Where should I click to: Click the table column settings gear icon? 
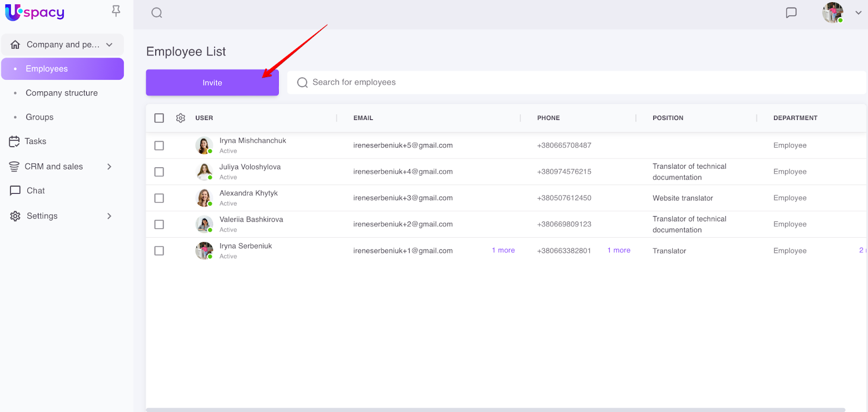pyautogui.click(x=181, y=118)
